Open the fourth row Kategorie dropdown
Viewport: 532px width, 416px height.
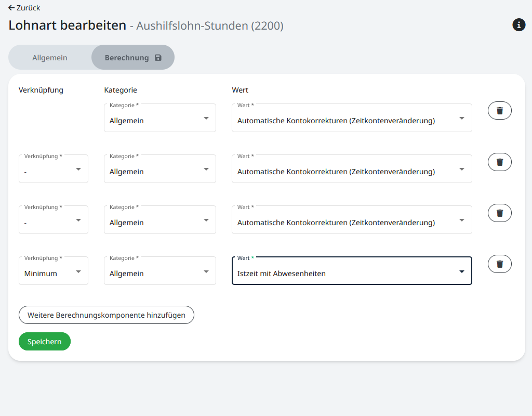click(159, 271)
